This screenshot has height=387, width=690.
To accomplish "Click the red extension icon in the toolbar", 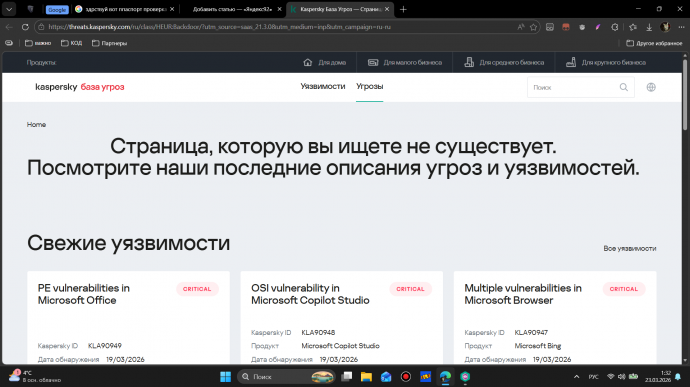I will [566, 27].
